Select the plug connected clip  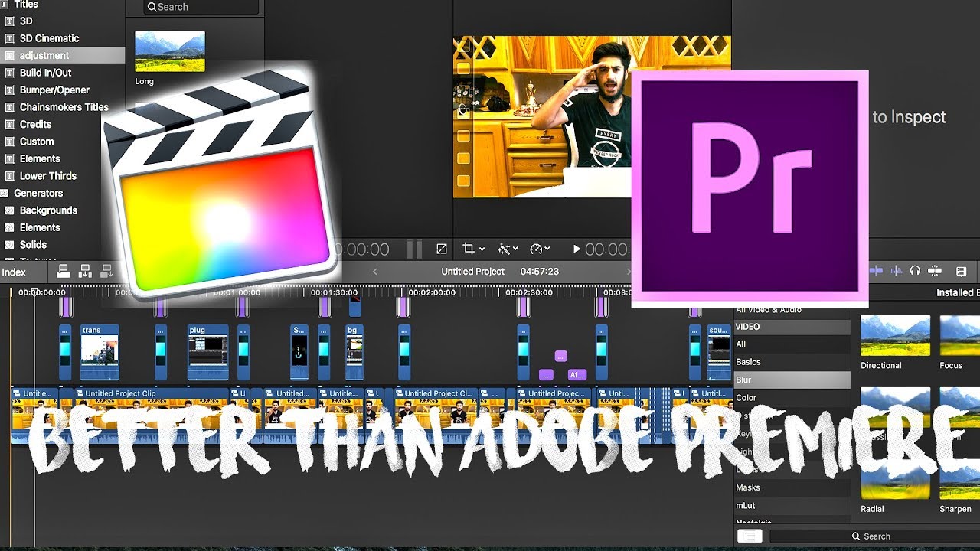coord(208,353)
